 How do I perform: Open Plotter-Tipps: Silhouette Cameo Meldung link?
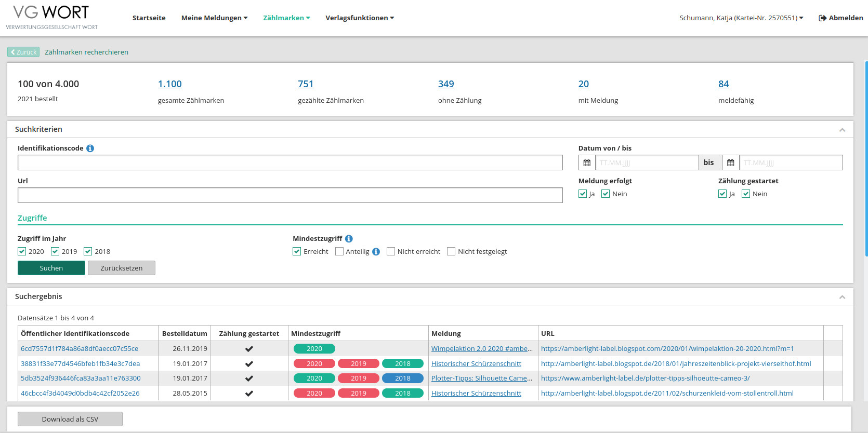click(x=482, y=378)
